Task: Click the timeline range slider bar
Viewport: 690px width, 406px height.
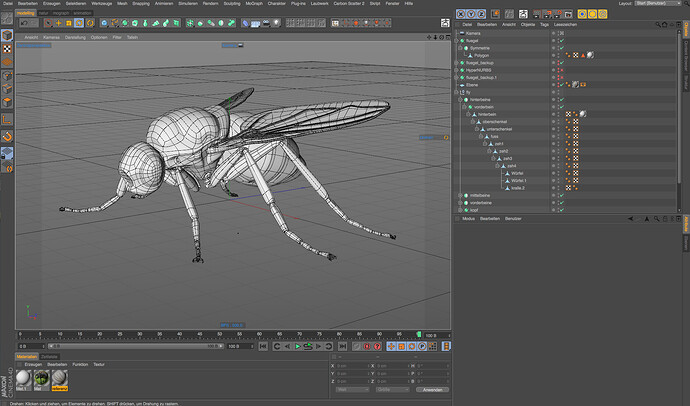Action: click(136, 346)
